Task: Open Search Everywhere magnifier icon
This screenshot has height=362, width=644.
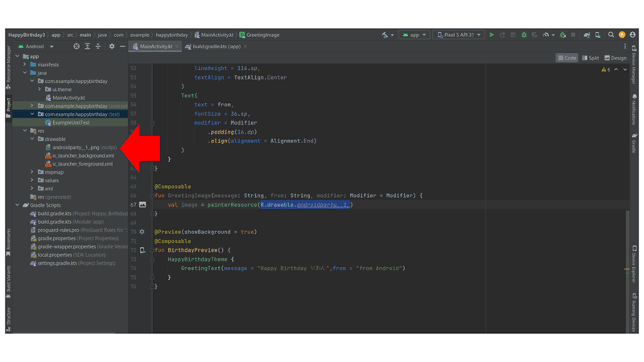Action: [x=611, y=35]
